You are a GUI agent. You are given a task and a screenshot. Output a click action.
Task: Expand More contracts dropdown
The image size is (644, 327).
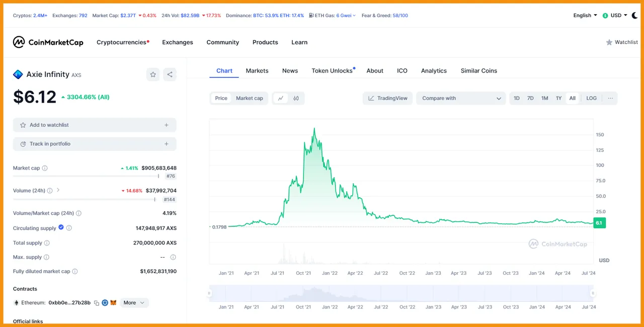click(x=134, y=303)
